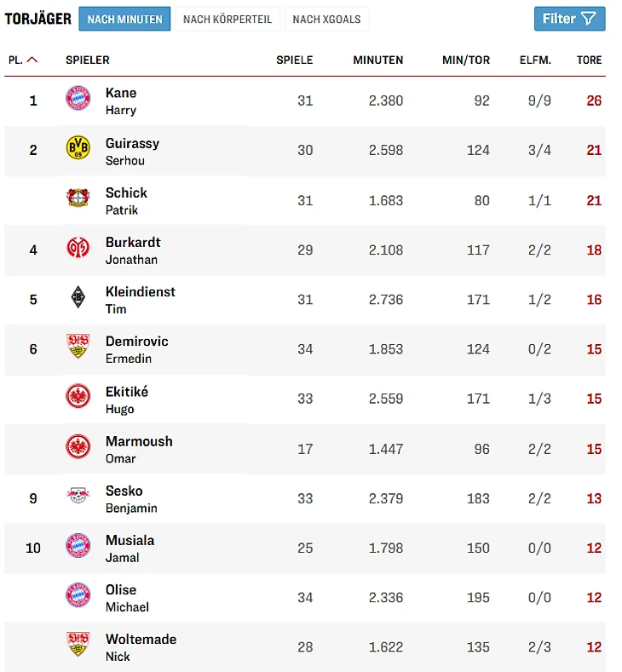Select the NACH MINUTEN tab
This screenshot has height=672, width=622.
point(124,19)
